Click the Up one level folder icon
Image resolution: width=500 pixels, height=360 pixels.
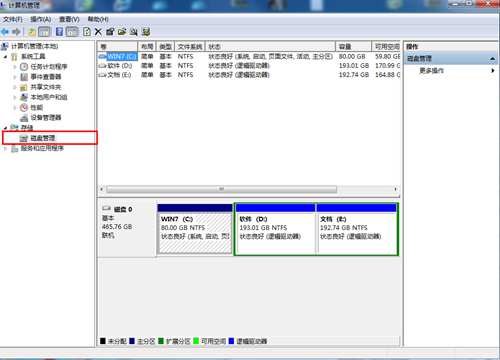(x=32, y=32)
